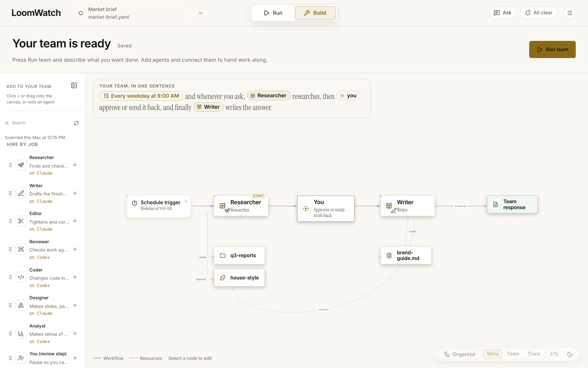This screenshot has width=588, height=368.
Task: Click the produces edge label
Action: click(461, 206)
